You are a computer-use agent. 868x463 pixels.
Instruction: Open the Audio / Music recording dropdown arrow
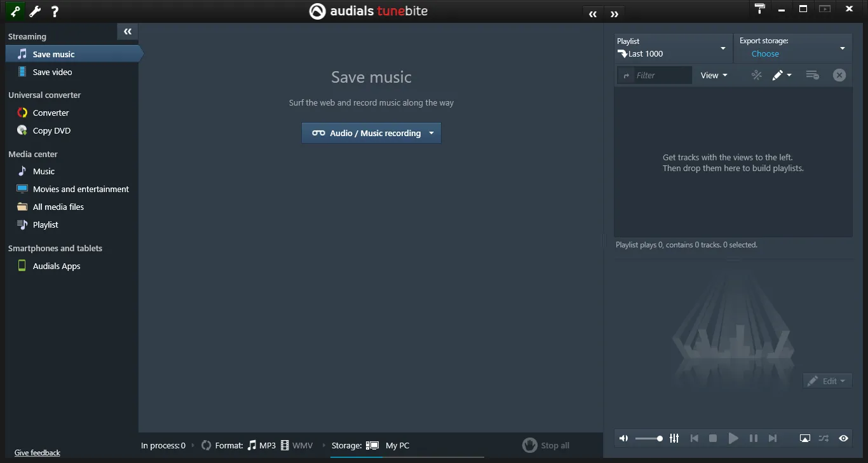(431, 133)
